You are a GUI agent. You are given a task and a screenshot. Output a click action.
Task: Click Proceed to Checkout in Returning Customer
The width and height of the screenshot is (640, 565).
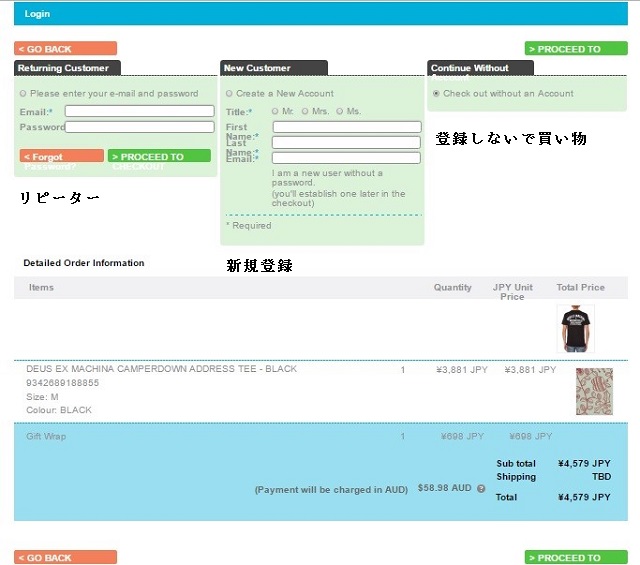(159, 156)
